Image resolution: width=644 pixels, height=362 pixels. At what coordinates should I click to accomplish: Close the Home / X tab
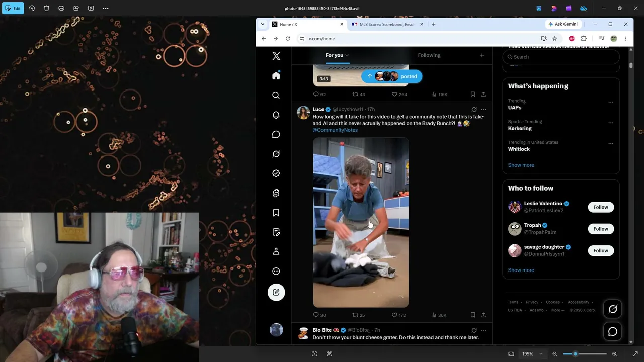pyautogui.click(x=342, y=24)
